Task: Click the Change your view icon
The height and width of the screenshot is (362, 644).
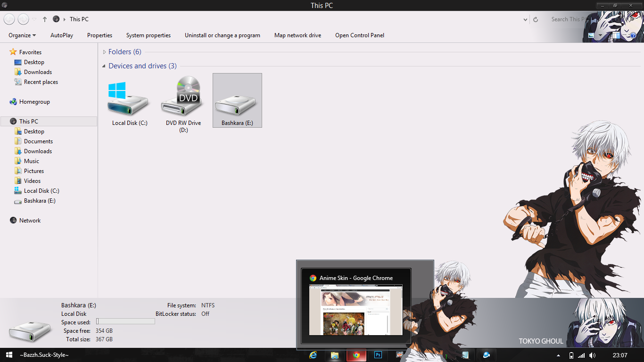Action: tap(591, 35)
